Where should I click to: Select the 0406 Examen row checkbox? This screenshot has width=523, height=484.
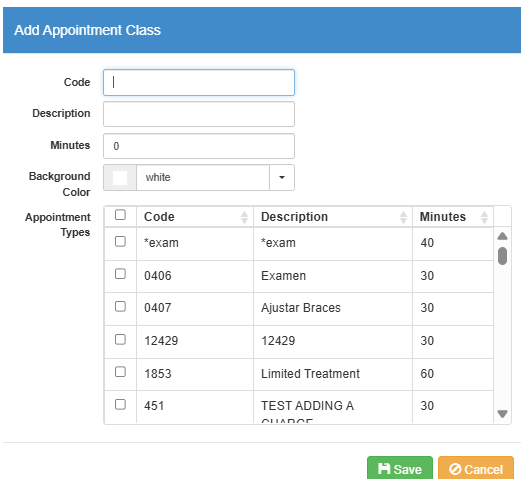tap(120, 274)
